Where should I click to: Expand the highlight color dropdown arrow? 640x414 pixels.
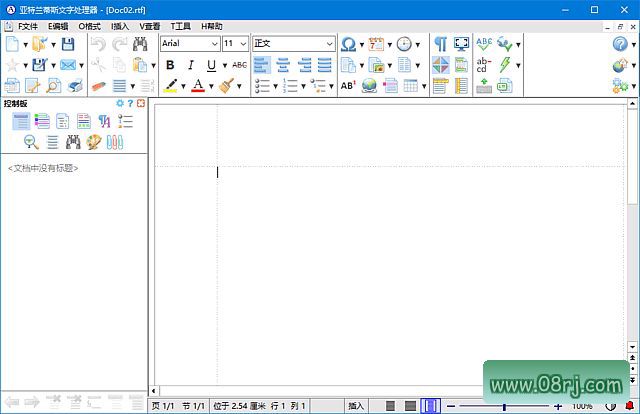click(x=183, y=86)
